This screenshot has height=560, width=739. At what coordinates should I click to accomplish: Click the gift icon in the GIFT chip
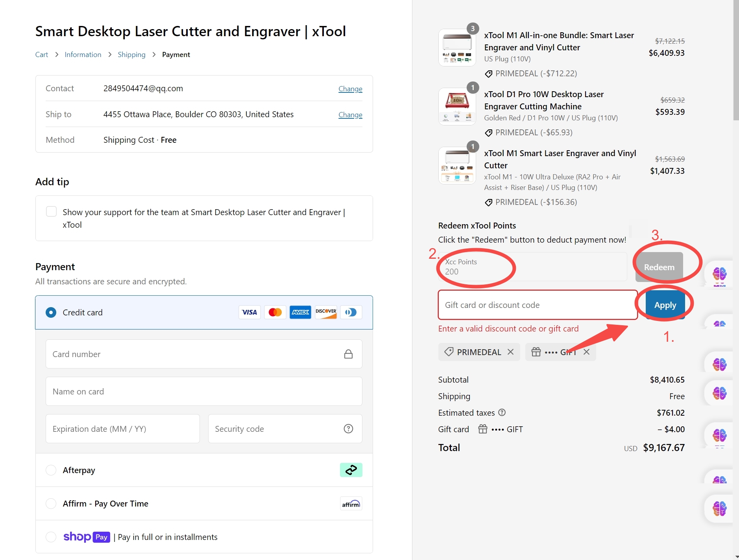point(536,352)
